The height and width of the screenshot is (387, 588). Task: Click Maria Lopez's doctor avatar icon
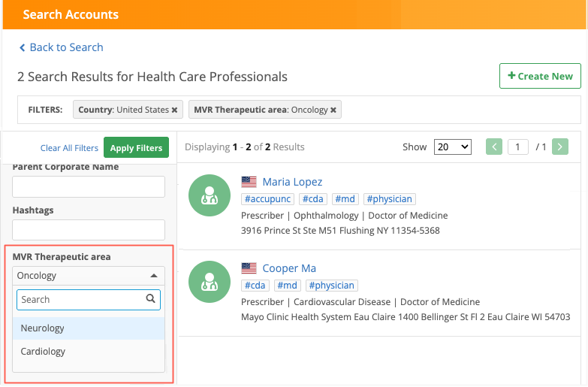click(209, 195)
